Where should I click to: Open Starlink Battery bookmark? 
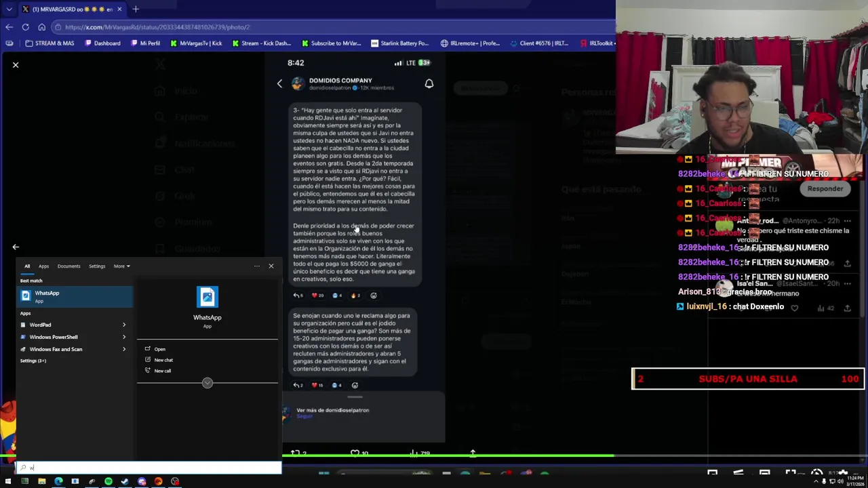tap(400, 43)
